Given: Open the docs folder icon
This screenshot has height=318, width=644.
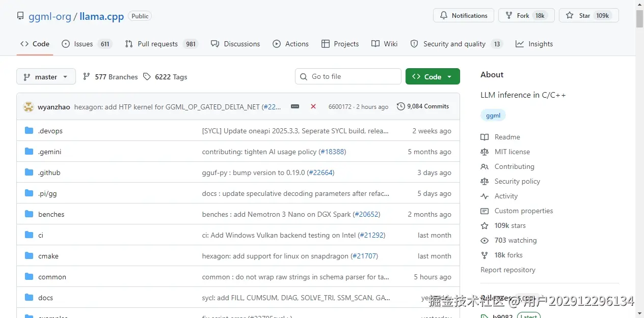Looking at the screenshot, I should (29, 298).
